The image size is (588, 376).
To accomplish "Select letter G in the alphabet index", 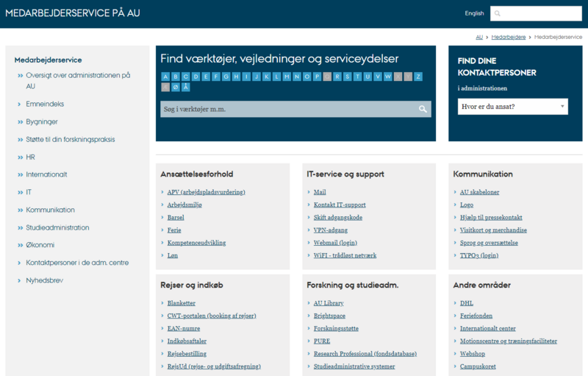I will [x=226, y=77].
